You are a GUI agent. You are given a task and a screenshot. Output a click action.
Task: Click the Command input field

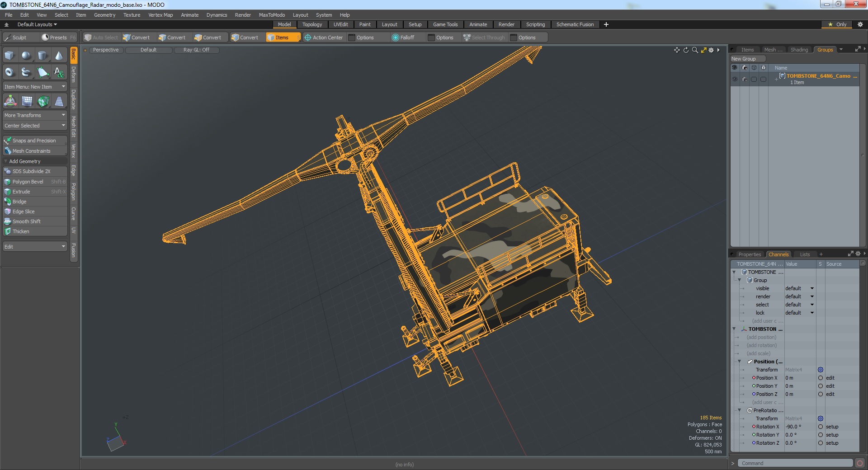tap(795, 463)
